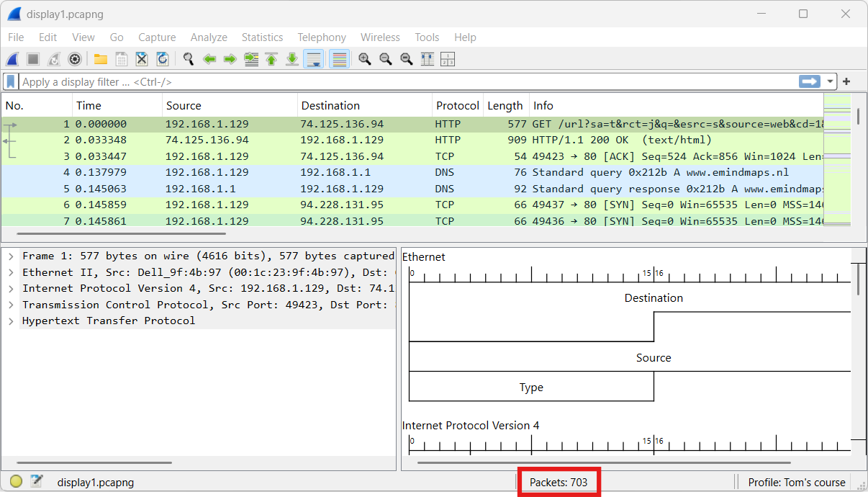Open display filter bookmarks
868x497 pixels.
(x=11, y=81)
